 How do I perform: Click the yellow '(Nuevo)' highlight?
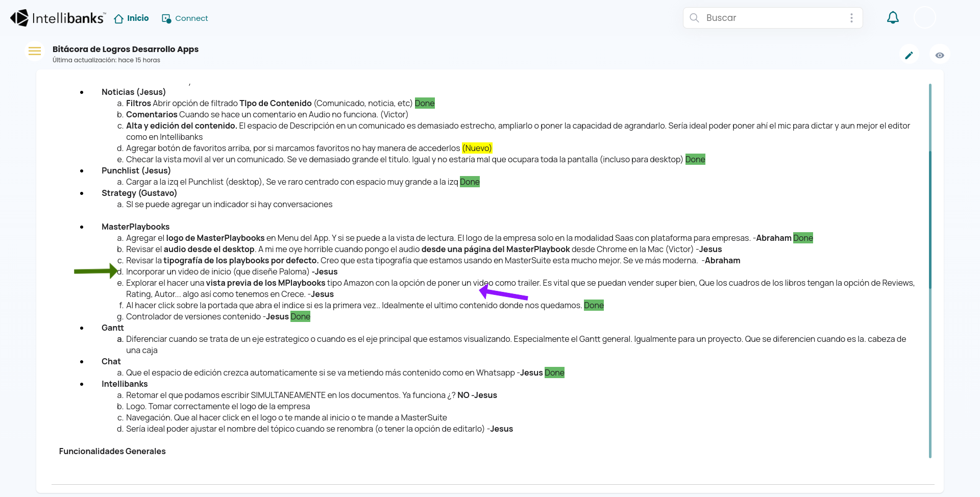click(x=477, y=148)
